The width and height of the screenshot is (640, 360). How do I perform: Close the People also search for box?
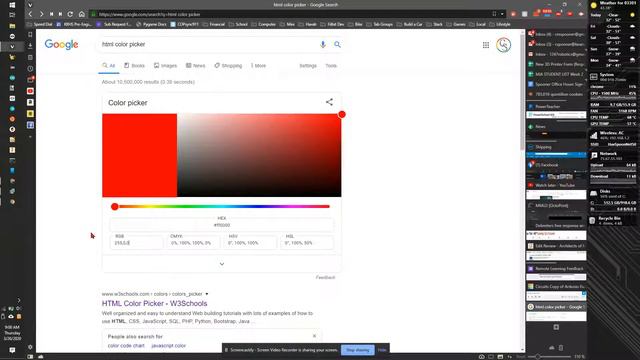[314, 336]
